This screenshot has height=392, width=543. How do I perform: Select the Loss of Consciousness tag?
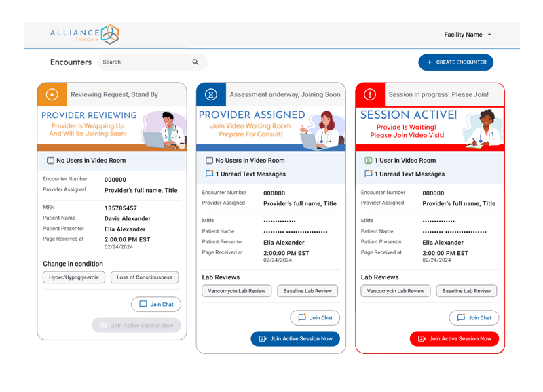[x=144, y=277]
